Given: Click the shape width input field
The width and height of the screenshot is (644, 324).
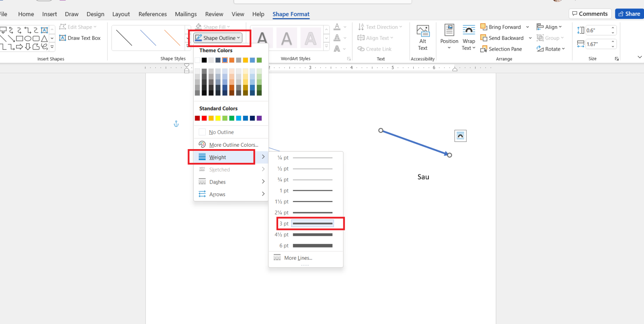Looking at the screenshot, I should coord(598,44).
